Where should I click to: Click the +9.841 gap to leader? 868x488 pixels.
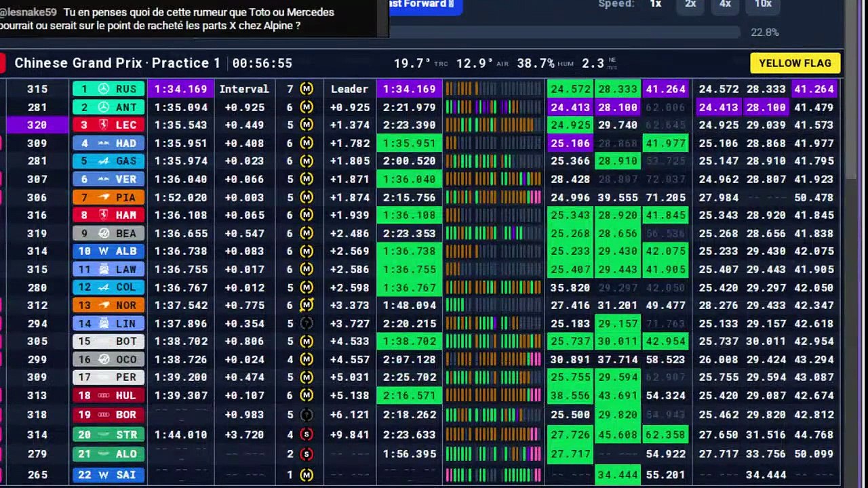coord(349,434)
